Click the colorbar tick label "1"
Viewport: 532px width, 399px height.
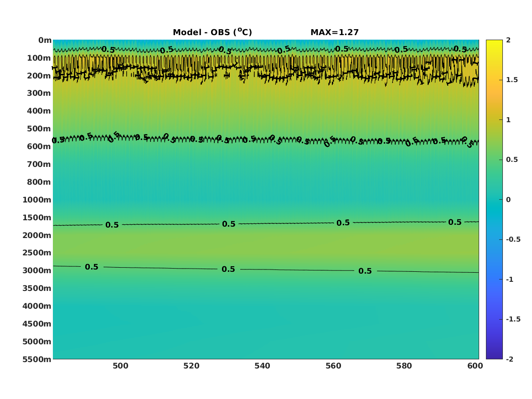pos(508,120)
